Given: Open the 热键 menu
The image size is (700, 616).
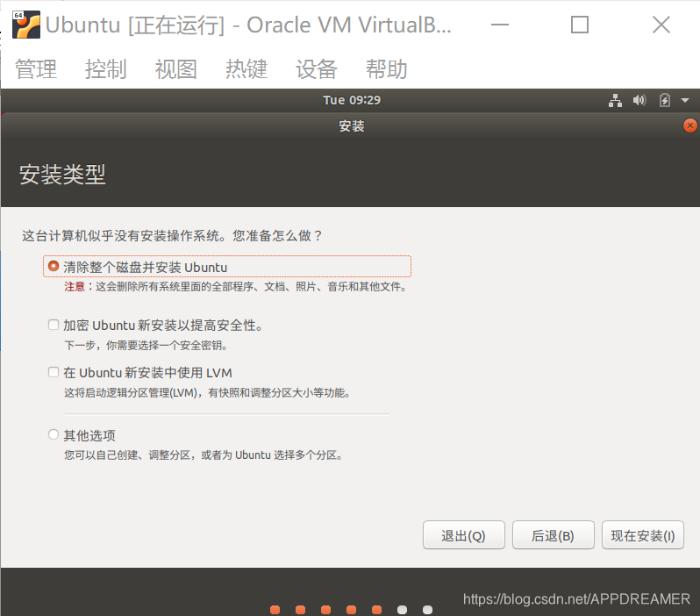Looking at the screenshot, I should (246, 69).
